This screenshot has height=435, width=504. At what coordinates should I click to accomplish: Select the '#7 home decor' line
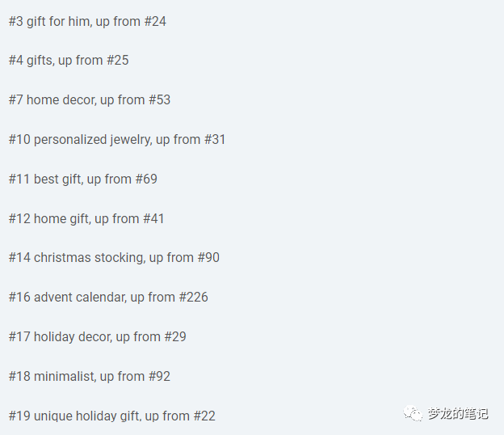point(90,100)
